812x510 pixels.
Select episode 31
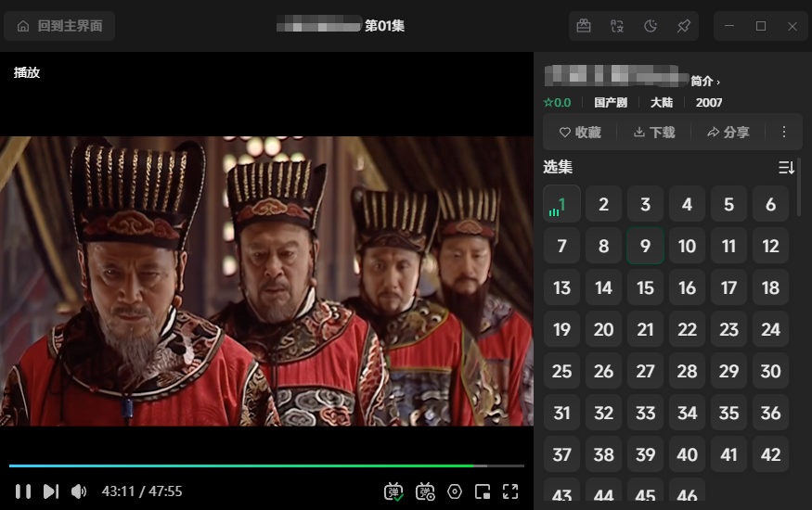tap(561, 413)
